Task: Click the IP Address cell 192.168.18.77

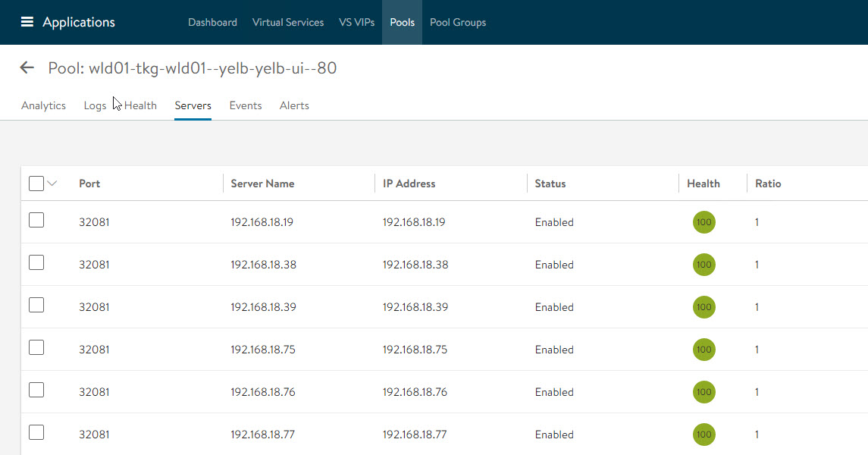Action: click(415, 435)
